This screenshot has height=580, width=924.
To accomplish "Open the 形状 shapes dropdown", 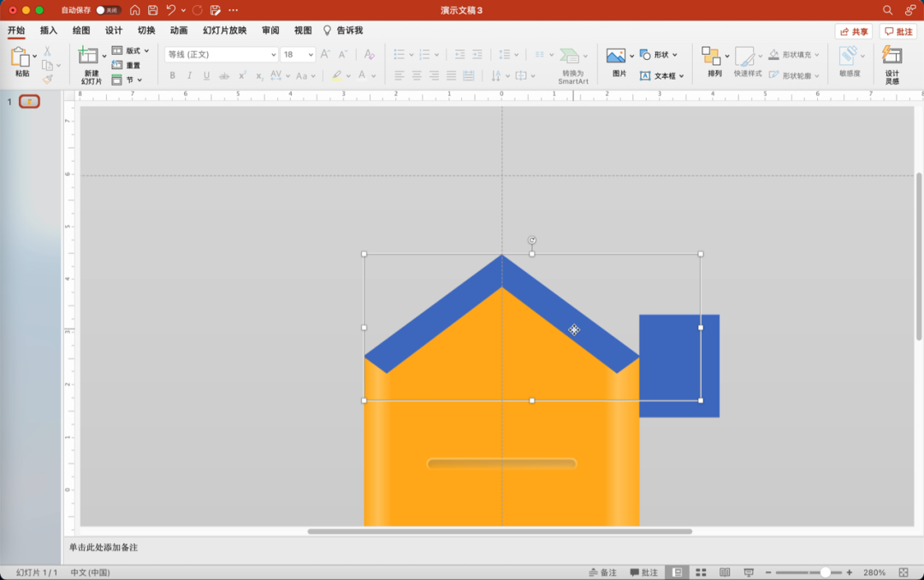I will tap(659, 54).
